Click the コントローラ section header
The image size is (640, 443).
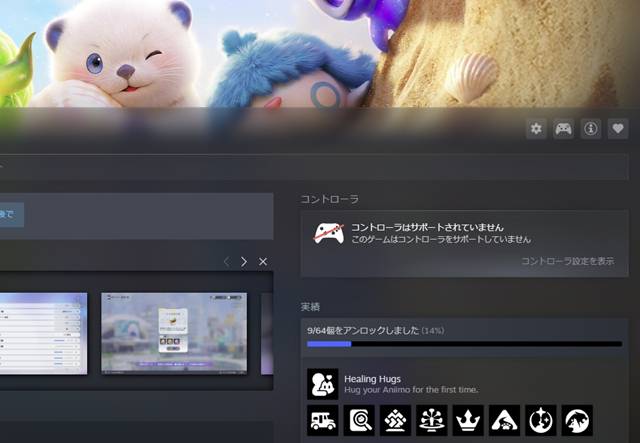pos(329,199)
